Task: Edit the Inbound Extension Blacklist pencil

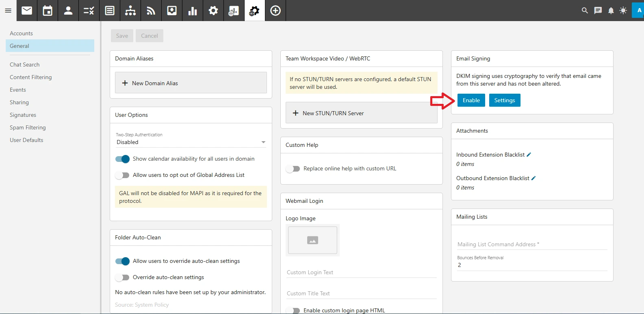Action: pos(529,155)
